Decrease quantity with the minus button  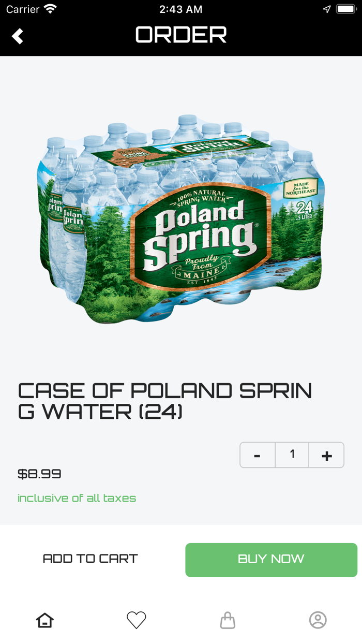pos(257,455)
